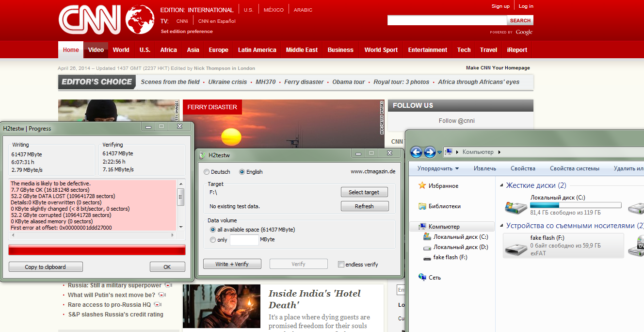Select the 'only' data volume option
This screenshot has width=644, height=332.
213,240
